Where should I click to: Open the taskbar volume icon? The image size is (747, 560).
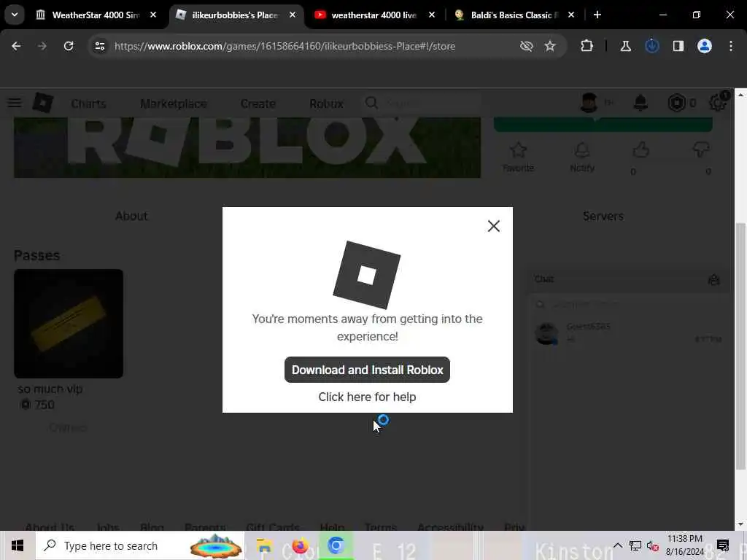coord(653,545)
